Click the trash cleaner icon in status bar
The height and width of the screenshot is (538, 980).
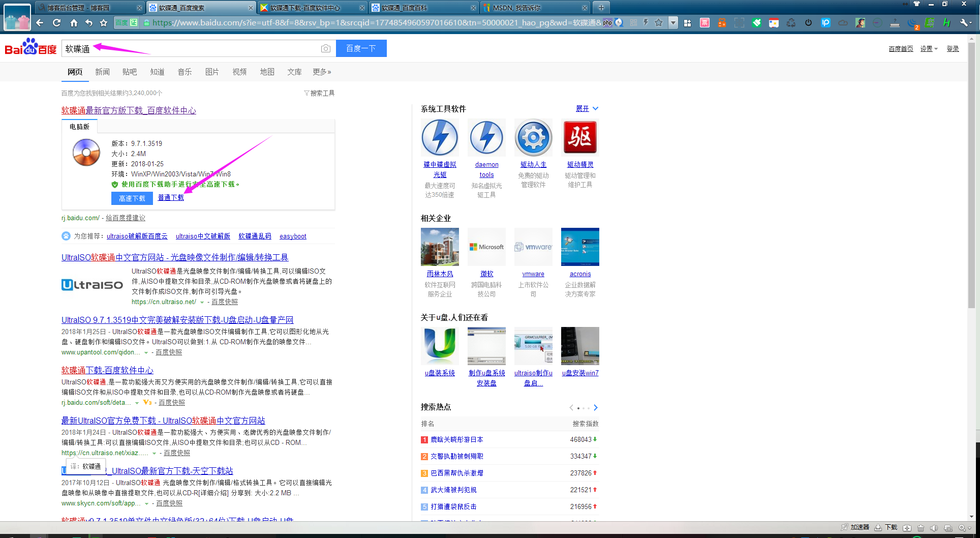coord(921,528)
